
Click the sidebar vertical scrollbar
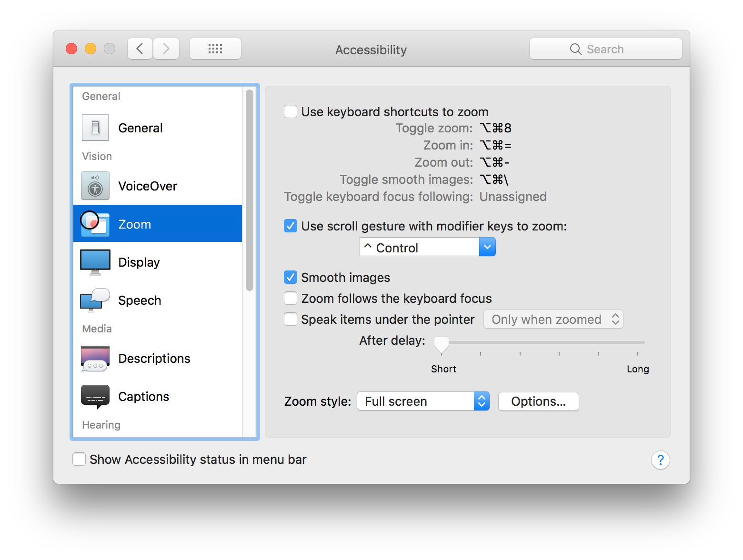250,190
